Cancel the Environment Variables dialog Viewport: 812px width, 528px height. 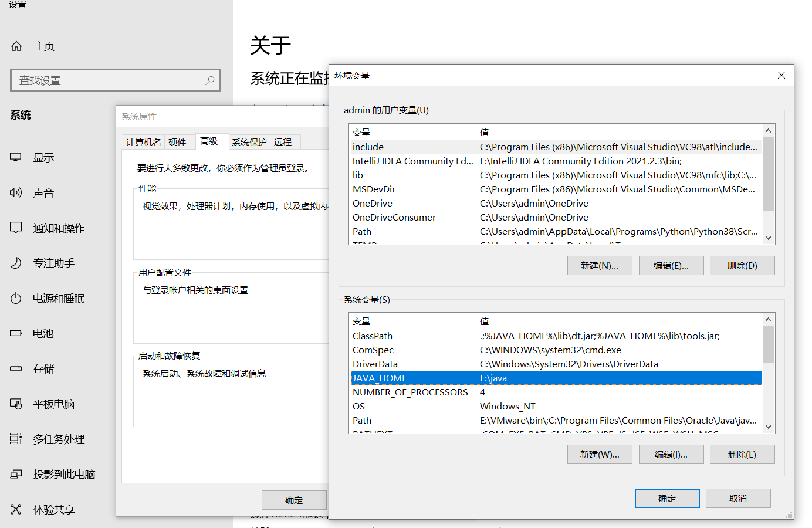[738, 498]
